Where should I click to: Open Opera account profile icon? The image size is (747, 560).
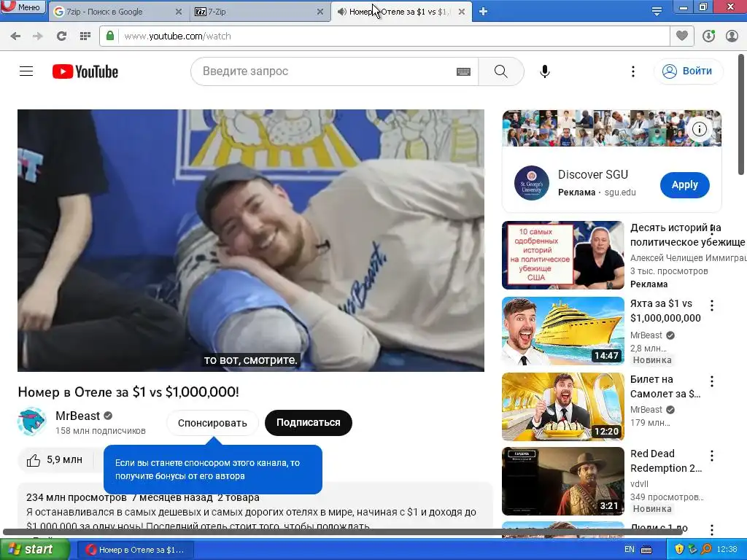point(732,36)
